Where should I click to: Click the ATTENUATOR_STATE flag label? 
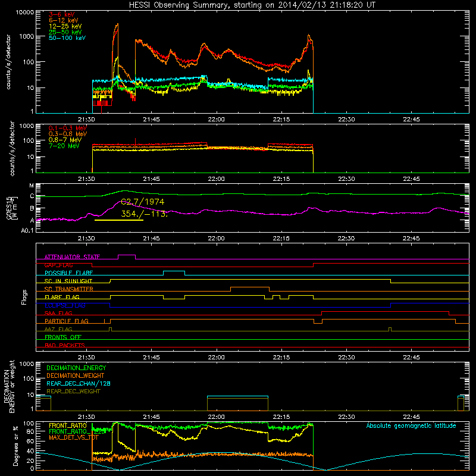[x=72, y=257]
